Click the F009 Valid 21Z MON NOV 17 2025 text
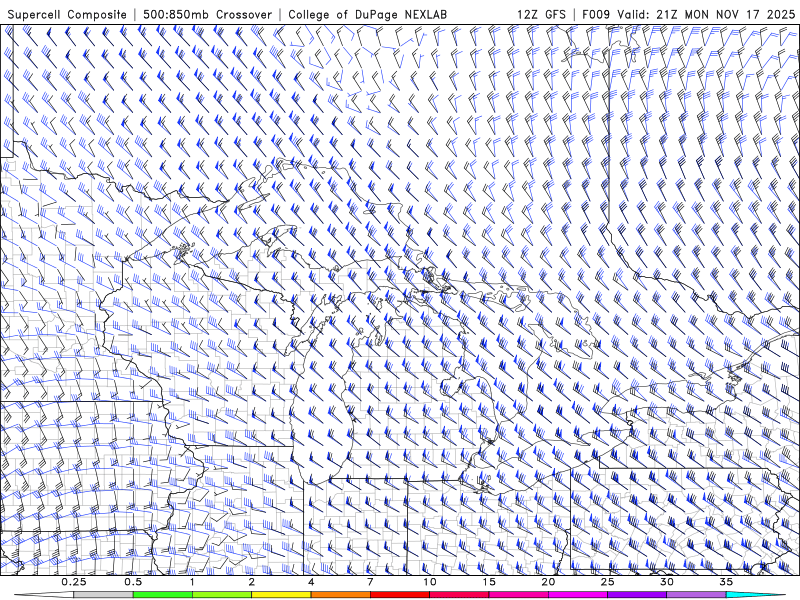Screen dimensions: 800x600 click(x=688, y=15)
